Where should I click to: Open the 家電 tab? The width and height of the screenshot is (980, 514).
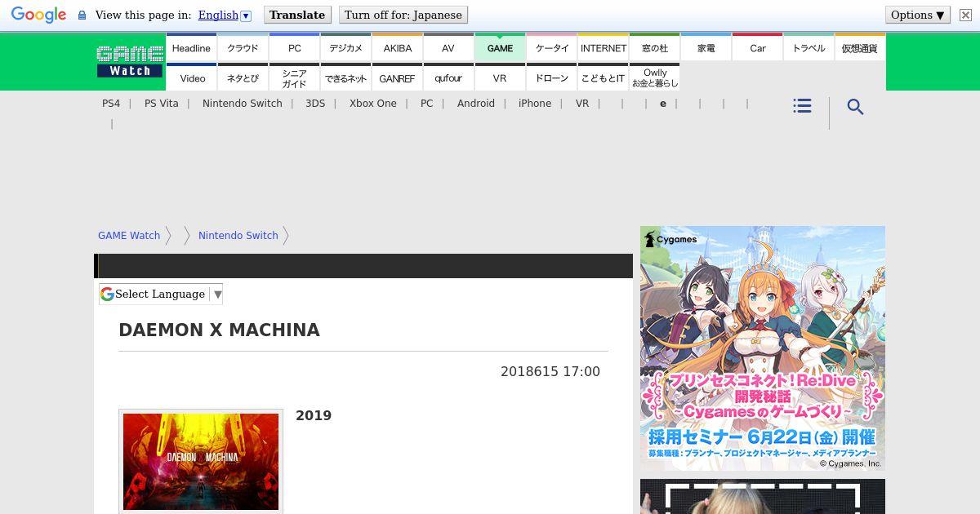point(706,48)
